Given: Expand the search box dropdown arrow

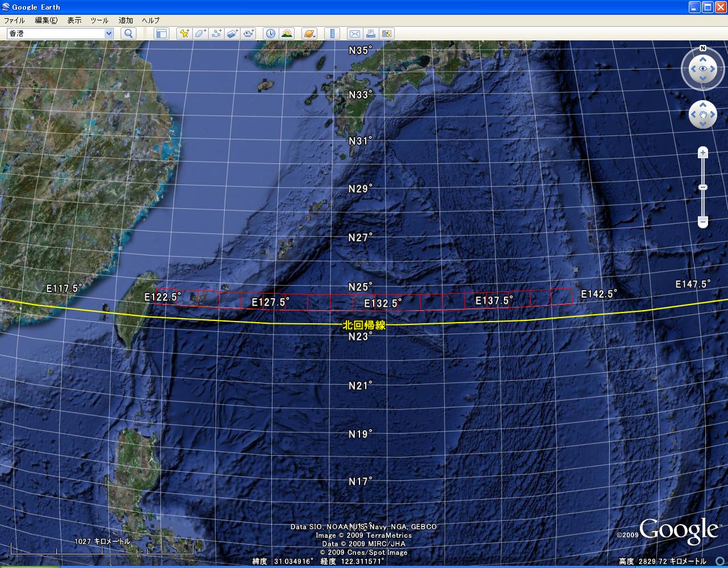Looking at the screenshot, I should click(109, 34).
